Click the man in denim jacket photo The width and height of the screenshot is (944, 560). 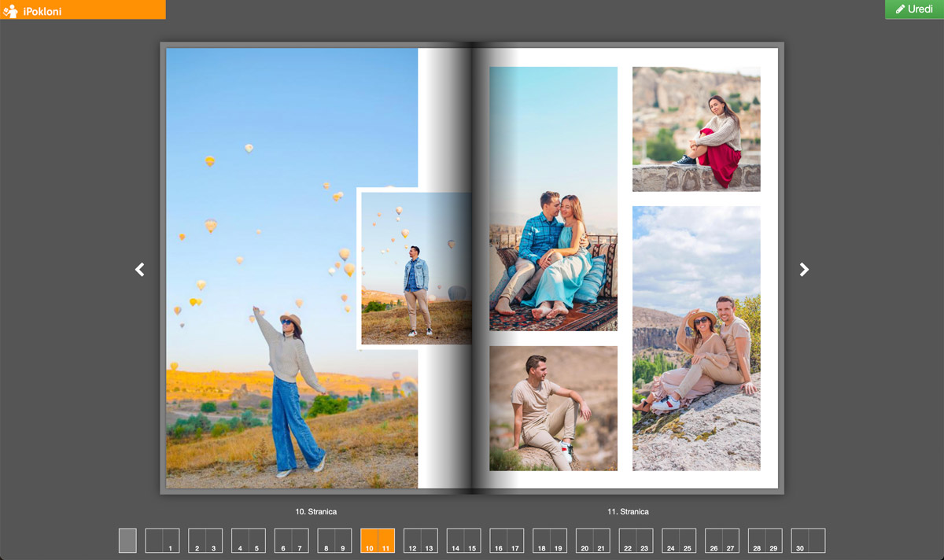click(415, 267)
